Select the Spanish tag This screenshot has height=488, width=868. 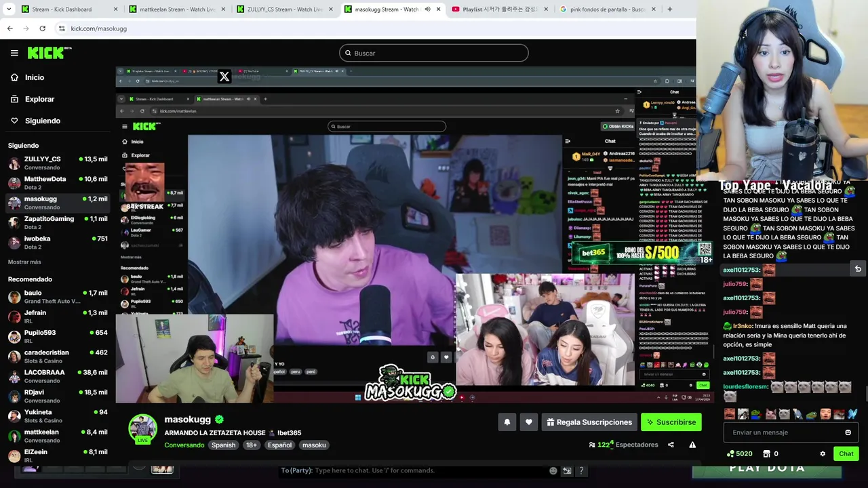223,445
